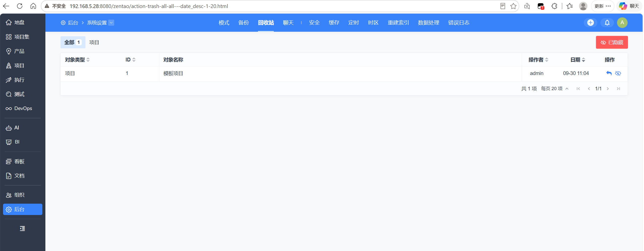Filter trash list by 项目

pos(94,42)
